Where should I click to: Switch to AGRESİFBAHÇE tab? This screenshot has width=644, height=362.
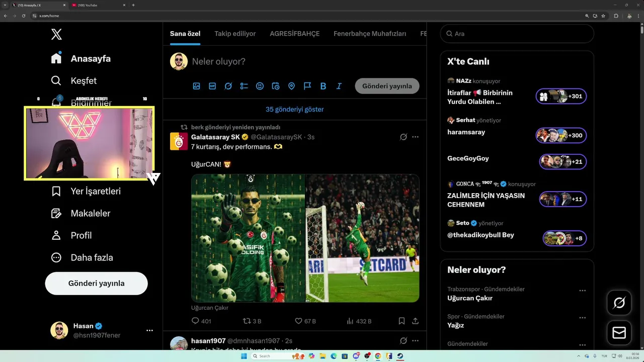point(295,34)
